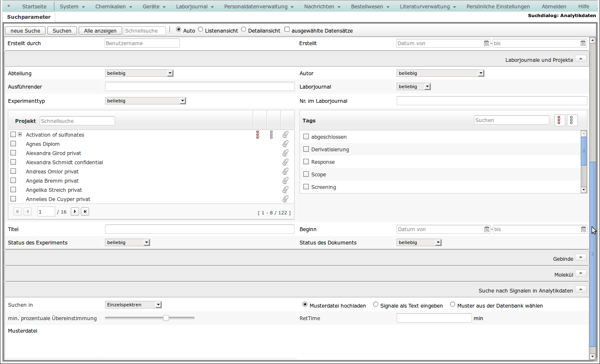Viewport: 600px width, 364px height.
Task: Open the Suchen in Einzelspektren dropdown
Action: (x=133, y=305)
